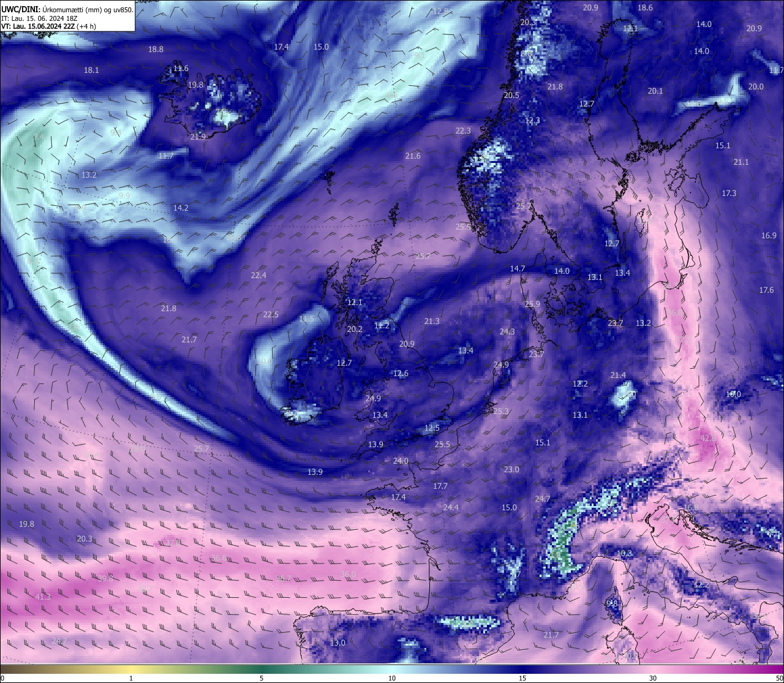Click the 22.3 value label
Image resolution: width=784 pixels, height=683 pixels.
tap(463, 130)
